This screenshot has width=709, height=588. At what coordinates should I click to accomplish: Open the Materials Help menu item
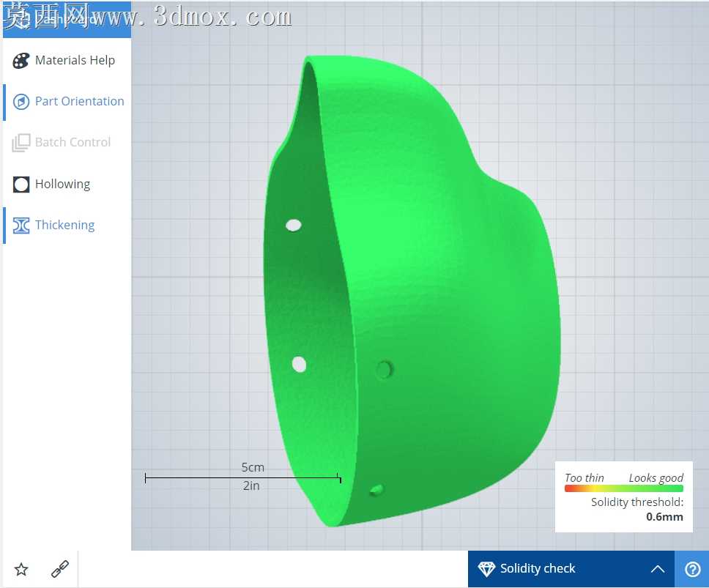tap(67, 61)
